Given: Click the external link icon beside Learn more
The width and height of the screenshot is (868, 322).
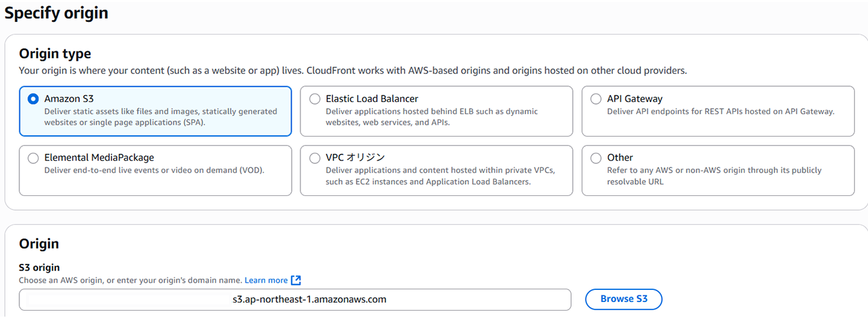Looking at the screenshot, I should pos(296,281).
